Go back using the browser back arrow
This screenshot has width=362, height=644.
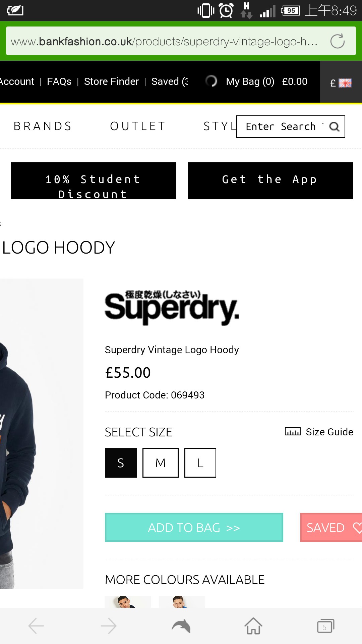(x=36, y=626)
